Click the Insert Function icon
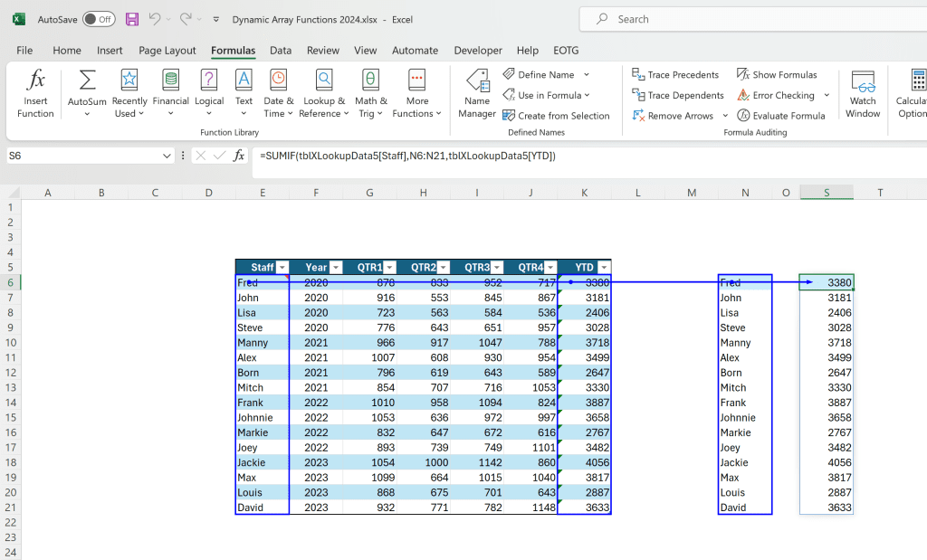Screen dimensions: 927x560 point(35,93)
